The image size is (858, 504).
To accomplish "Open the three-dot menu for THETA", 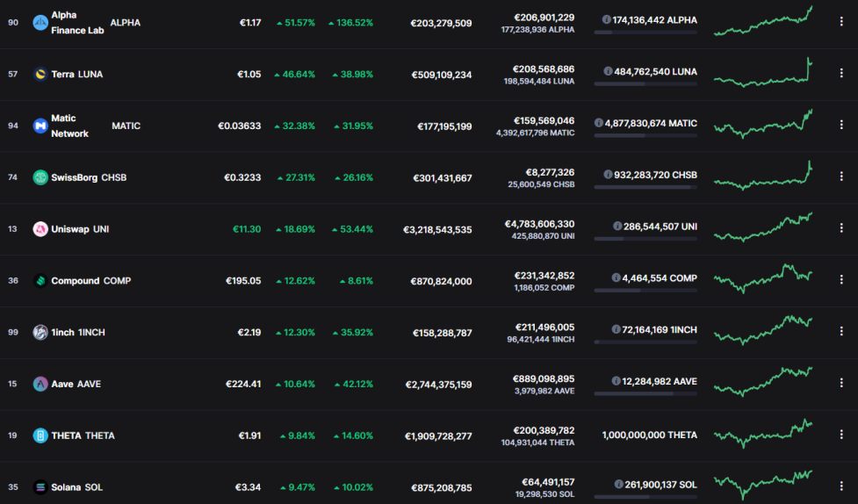I will point(841,435).
